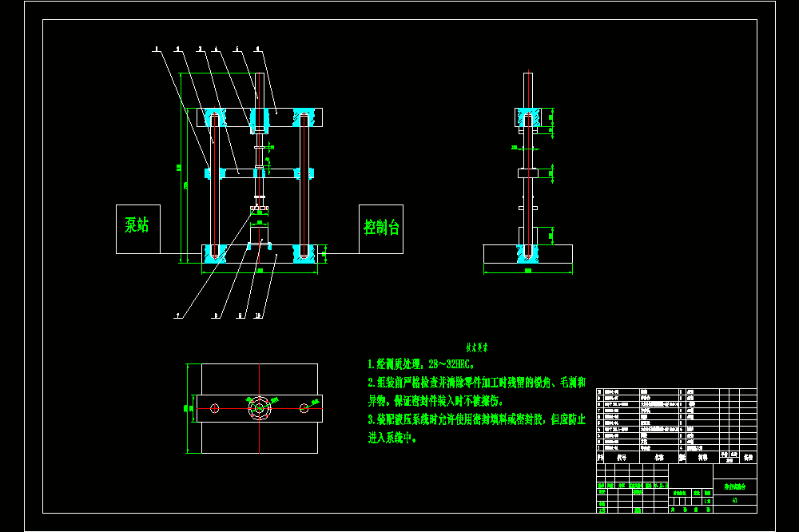Click requirement line '1.经调质处理,28~32HRC'
Image resolution: width=799 pixels, height=532 pixels.
click(421, 364)
